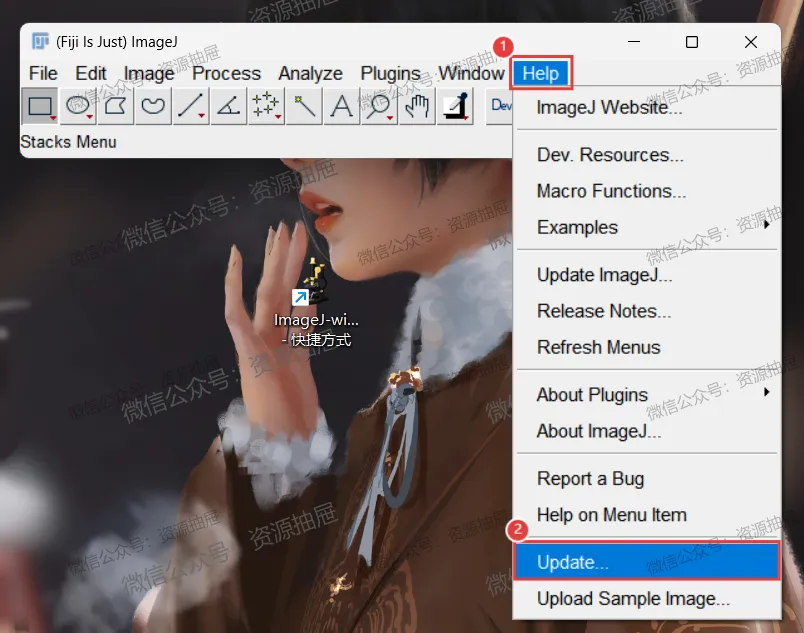Select the Freehand selection tool
This screenshot has height=633, width=804.
(153, 106)
